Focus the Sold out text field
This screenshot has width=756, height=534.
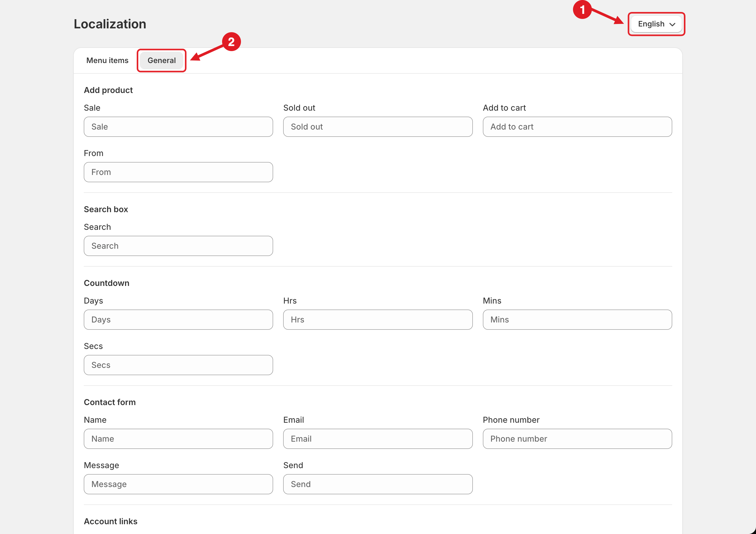click(x=378, y=126)
